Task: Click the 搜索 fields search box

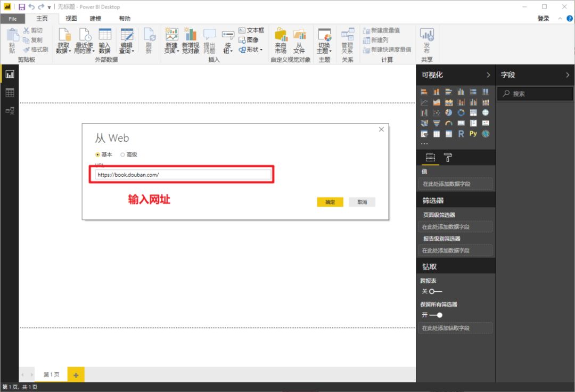Action: [x=535, y=94]
